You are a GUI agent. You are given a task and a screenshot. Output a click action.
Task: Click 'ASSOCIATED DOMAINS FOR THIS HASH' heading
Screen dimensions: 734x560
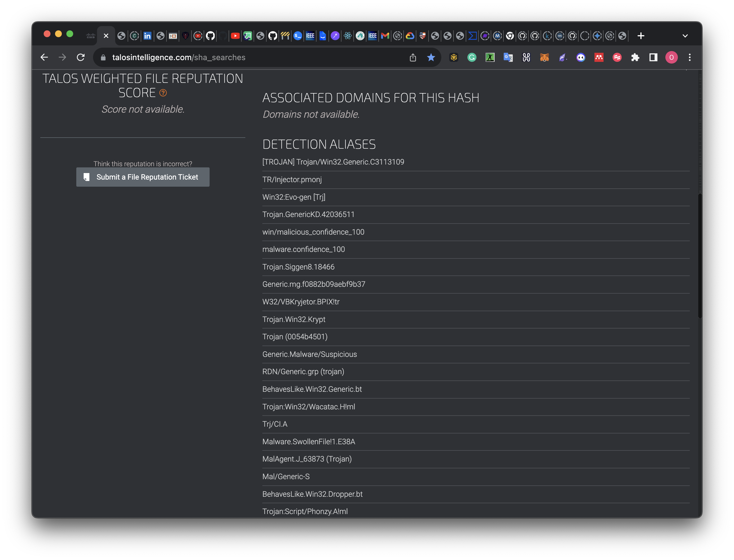pos(371,98)
